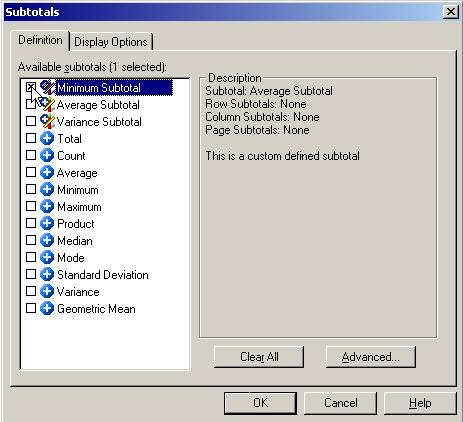Click the blue plus icon beside Total
Viewport: 463px width, 422px height.
point(47,139)
